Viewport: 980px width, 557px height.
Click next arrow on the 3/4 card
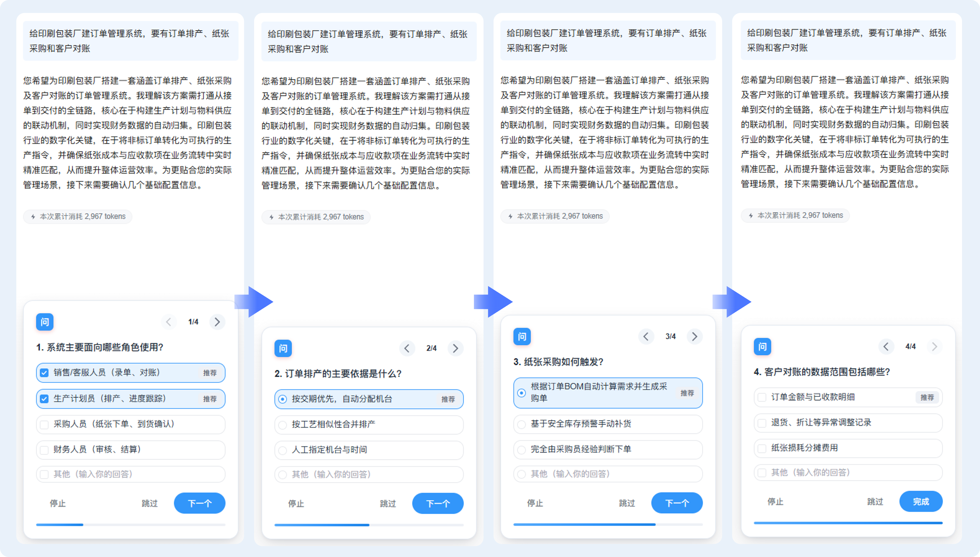694,336
